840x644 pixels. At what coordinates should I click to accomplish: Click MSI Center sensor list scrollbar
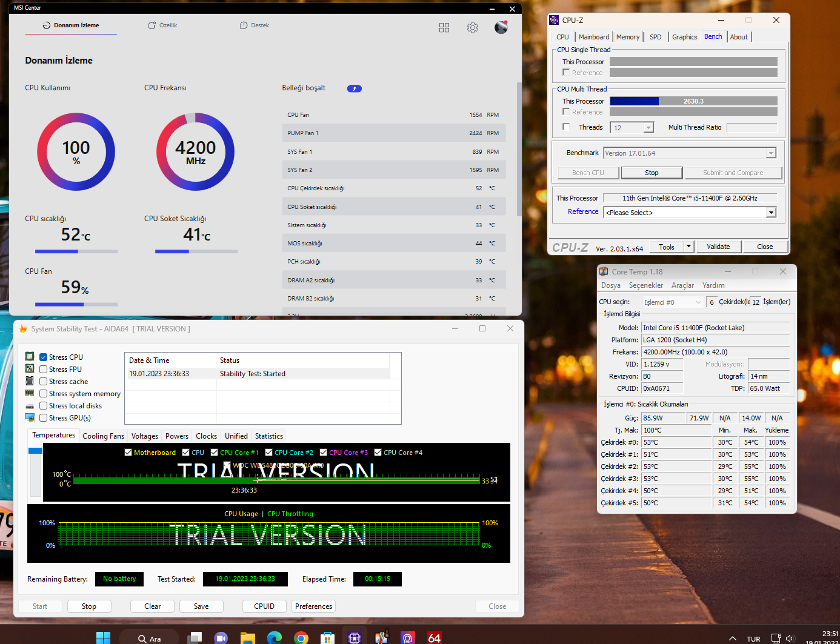(519, 149)
